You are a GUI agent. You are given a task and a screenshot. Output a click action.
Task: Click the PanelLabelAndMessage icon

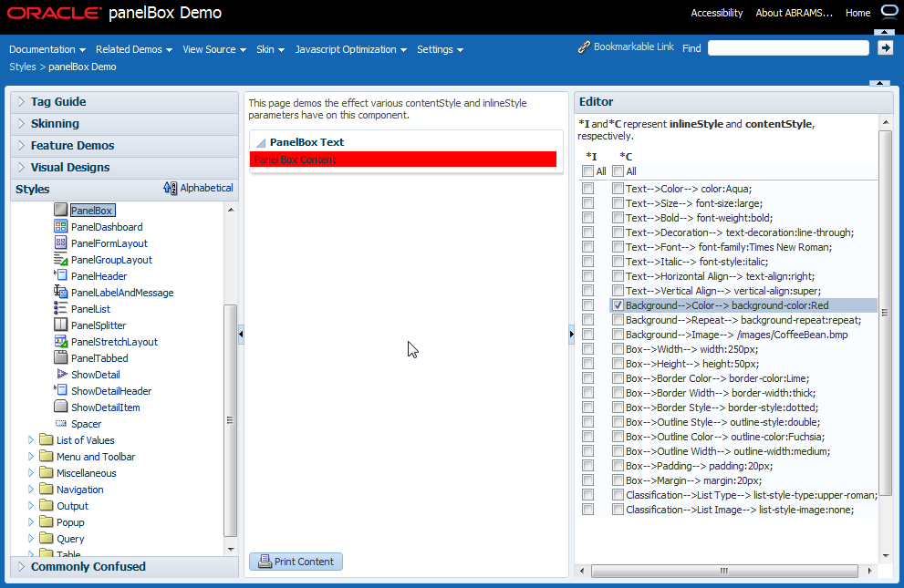[x=60, y=292]
